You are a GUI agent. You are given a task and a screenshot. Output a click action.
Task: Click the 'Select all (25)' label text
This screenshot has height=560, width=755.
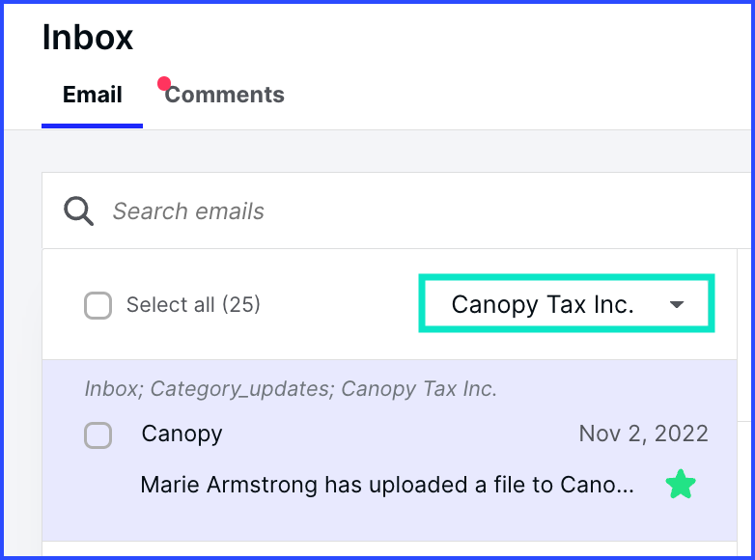click(193, 305)
